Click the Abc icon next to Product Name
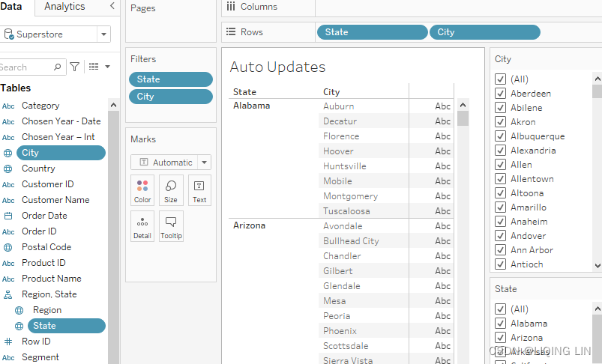602x364 pixels. (x=8, y=279)
